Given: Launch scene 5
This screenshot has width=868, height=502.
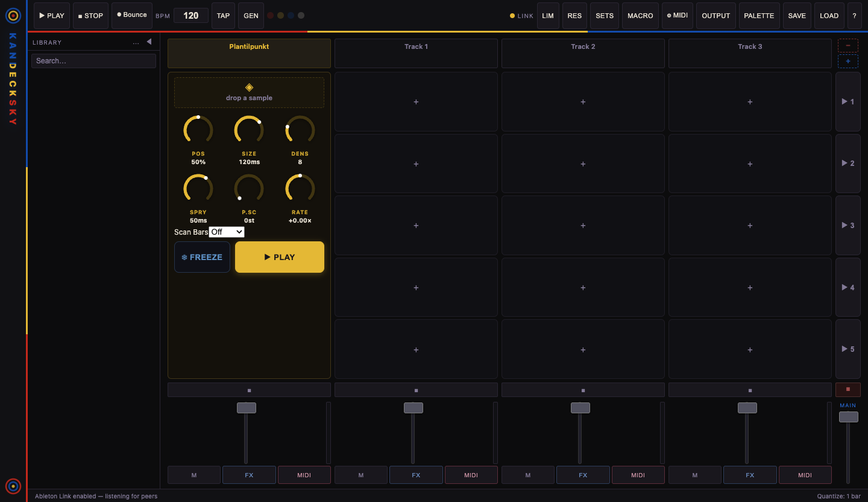Looking at the screenshot, I should point(848,349).
